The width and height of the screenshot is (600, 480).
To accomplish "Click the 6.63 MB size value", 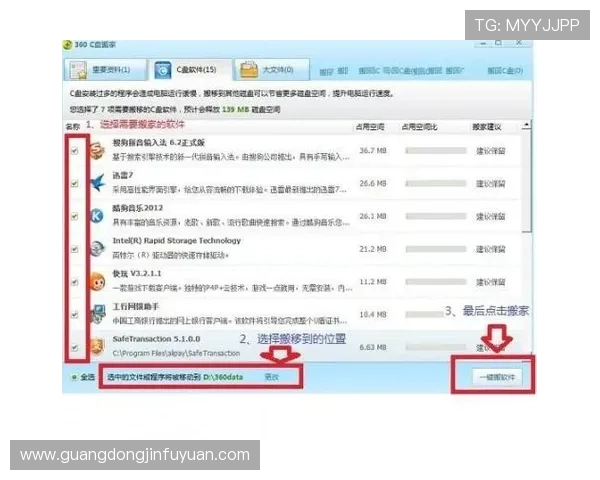I will point(373,347).
